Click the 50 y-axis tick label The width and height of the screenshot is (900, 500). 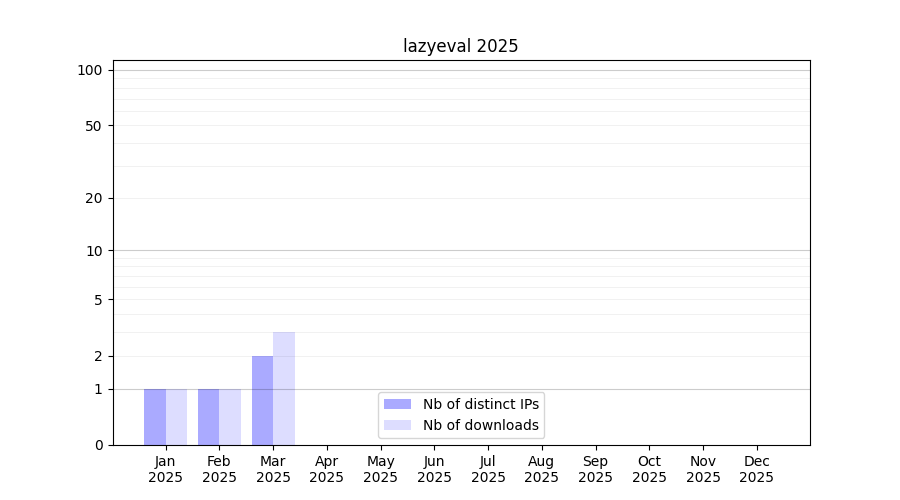(94, 126)
